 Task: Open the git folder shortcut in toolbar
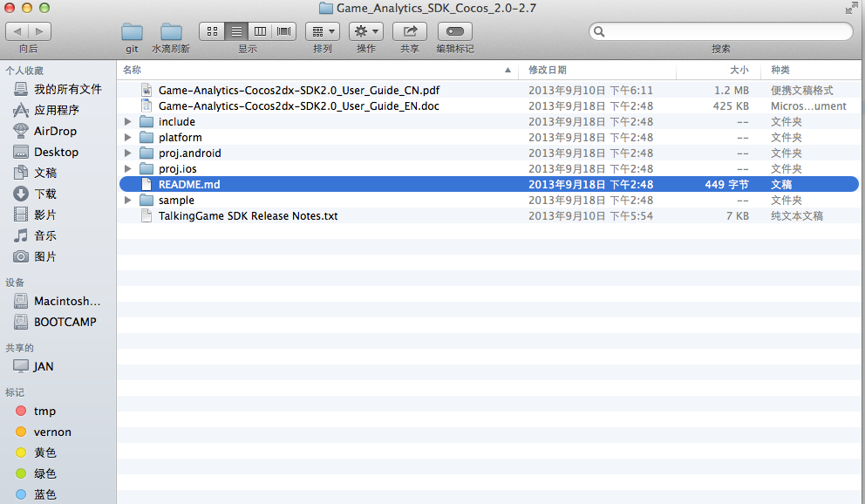click(x=132, y=32)
